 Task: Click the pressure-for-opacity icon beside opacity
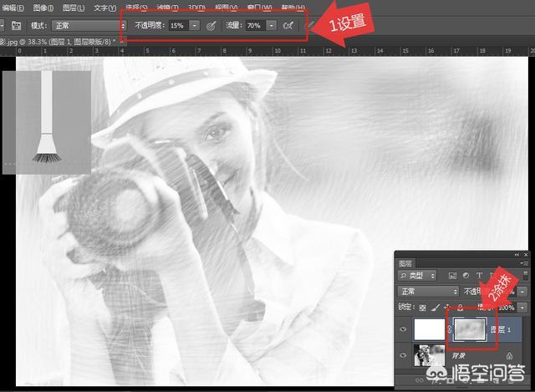point(211,26)
